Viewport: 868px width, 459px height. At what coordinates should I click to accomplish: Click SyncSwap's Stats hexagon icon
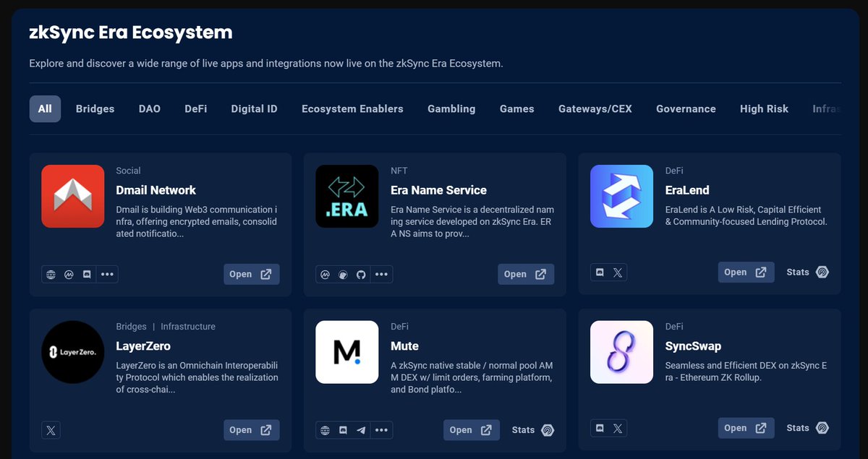point(822,428)
